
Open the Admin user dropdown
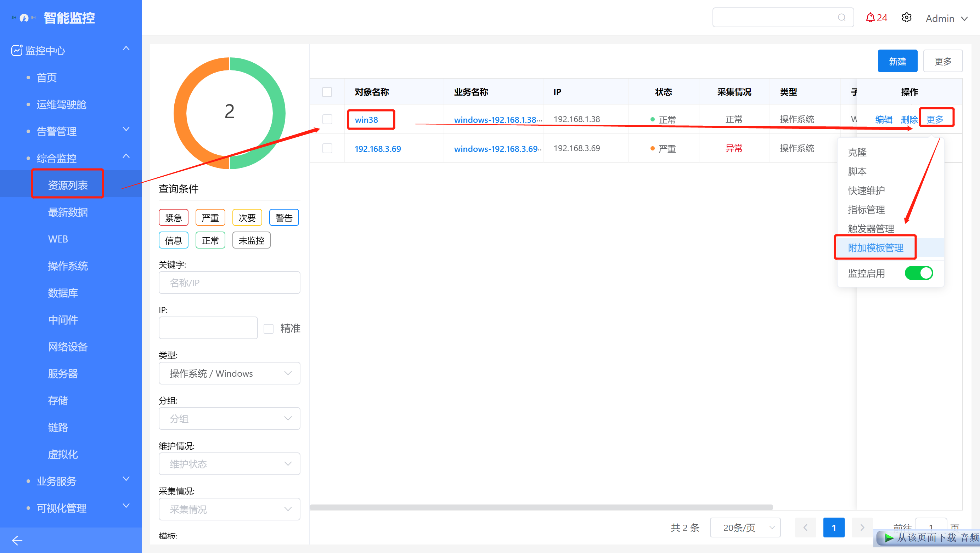[947, 18]
